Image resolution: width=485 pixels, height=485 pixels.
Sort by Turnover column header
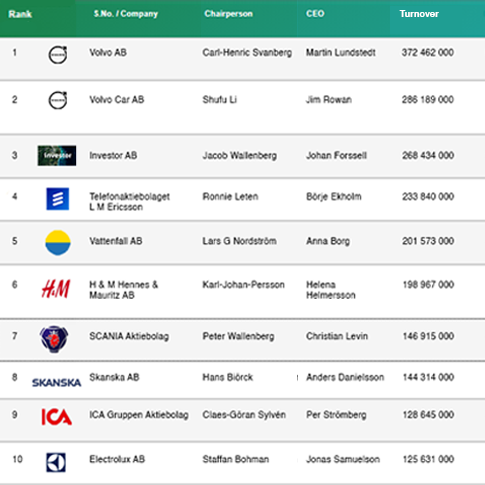point(419,14)
